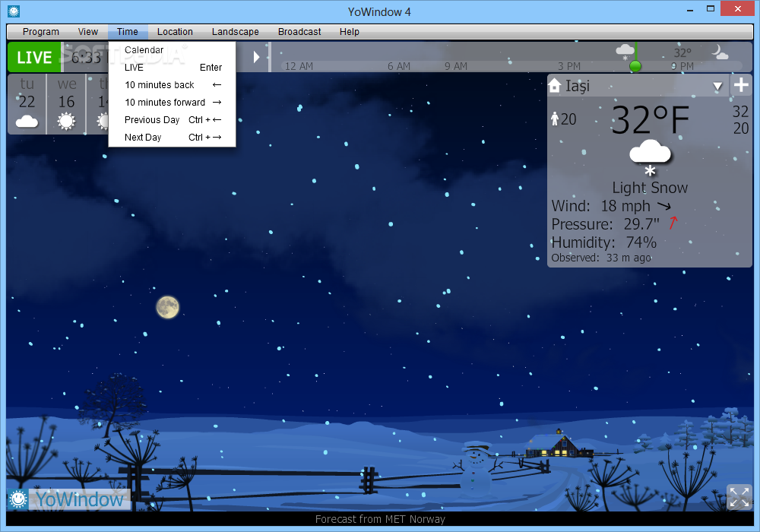Viewport: 760px width, 532px height.
Task: Click the 3 PM mark on the timeline
Action: pyautogui.click(x=569, y=66)
